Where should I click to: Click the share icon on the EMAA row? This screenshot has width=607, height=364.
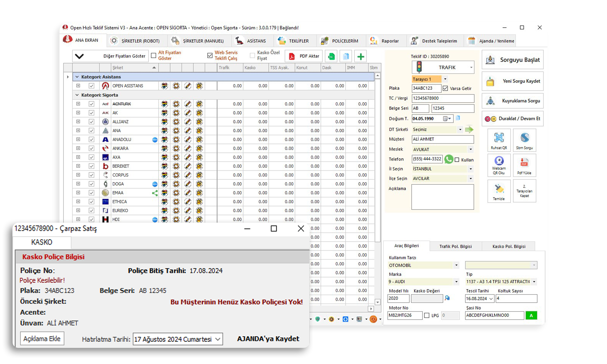coord(155,193)
